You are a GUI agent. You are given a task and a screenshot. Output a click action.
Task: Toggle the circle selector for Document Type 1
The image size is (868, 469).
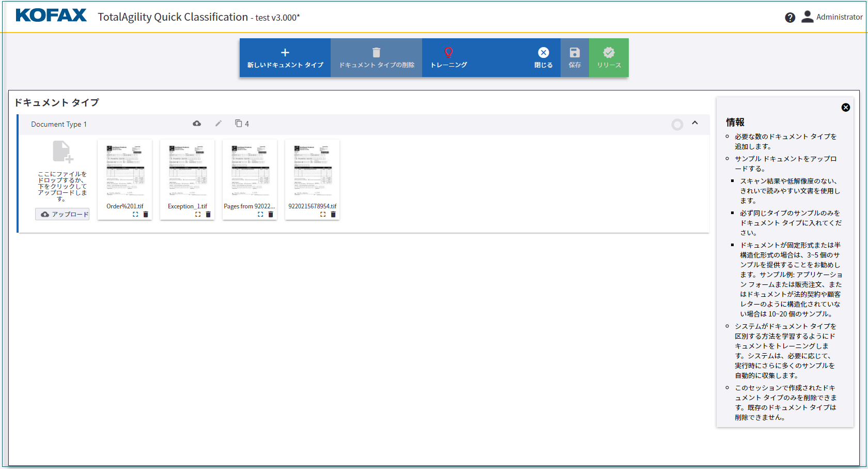(x=677, y=125)
